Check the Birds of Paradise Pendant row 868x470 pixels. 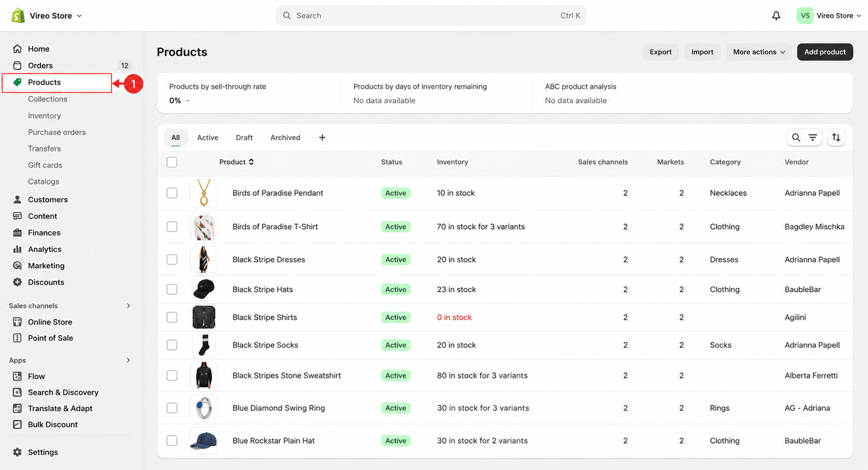(x=172, y=193)
